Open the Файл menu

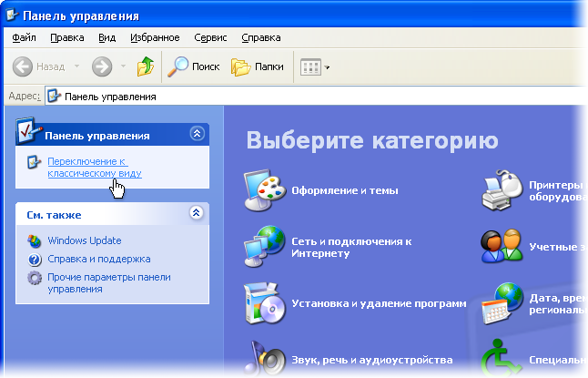pyautogui.click(x=24, y=37)
